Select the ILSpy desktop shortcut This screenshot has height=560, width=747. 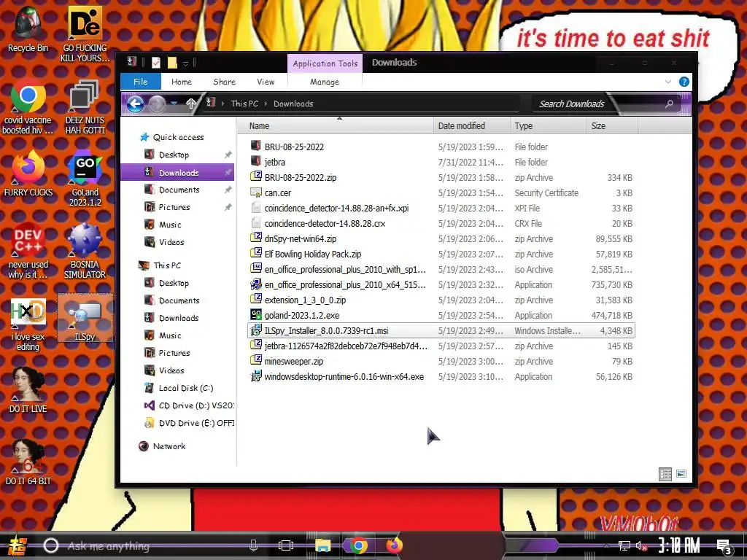(x=85, y=318)
